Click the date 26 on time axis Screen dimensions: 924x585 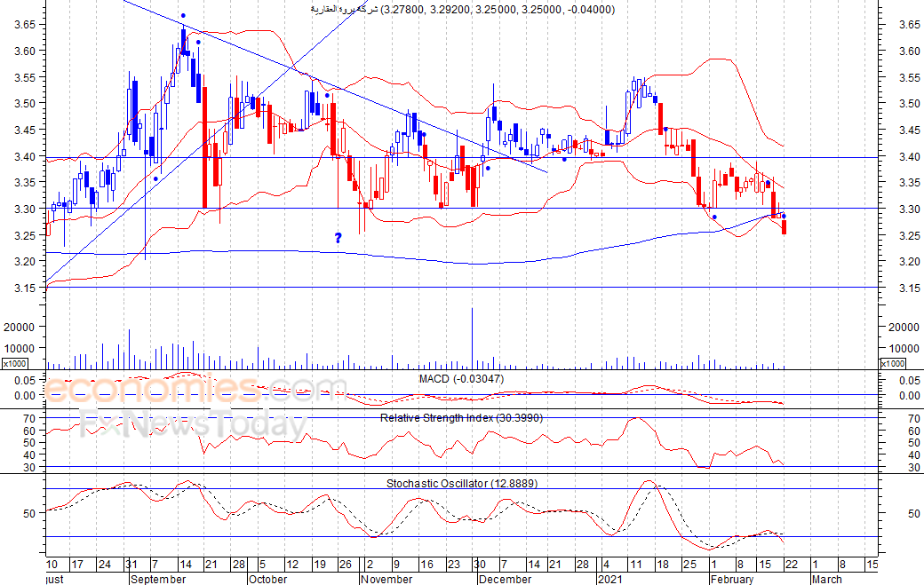pyautogui.click(x=346, y=565)
